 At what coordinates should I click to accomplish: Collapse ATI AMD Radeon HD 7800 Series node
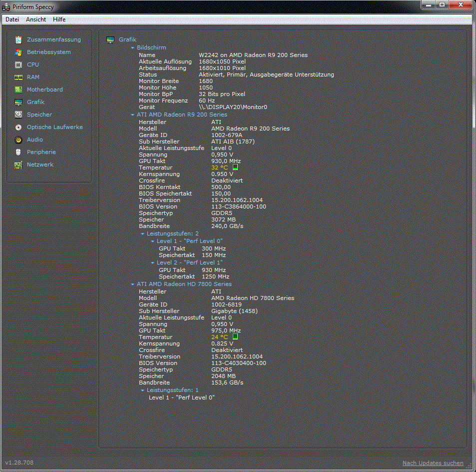click(x=133, y=284)
